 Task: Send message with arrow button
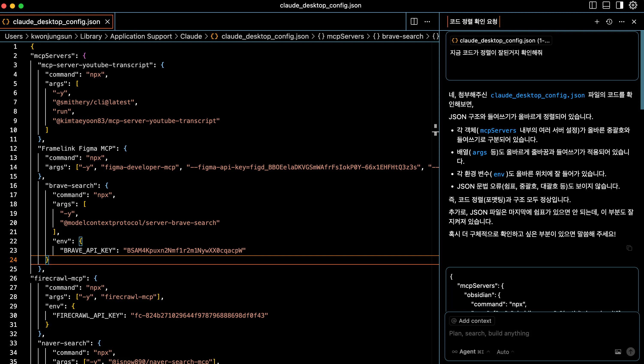(630, 352)
